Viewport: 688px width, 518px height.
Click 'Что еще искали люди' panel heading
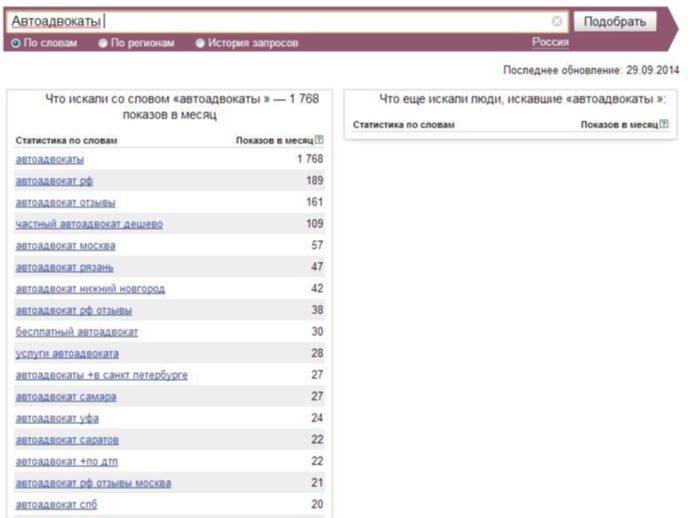pos(522,99)
